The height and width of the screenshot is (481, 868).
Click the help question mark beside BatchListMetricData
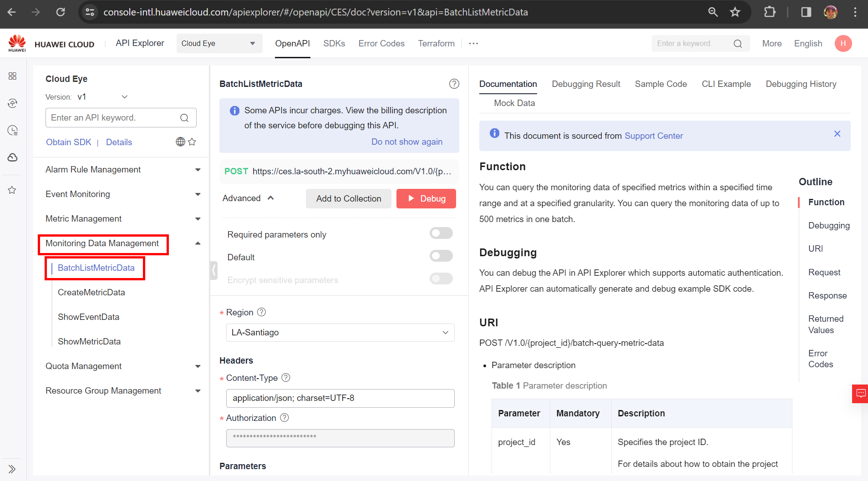(x=454, y=84)
